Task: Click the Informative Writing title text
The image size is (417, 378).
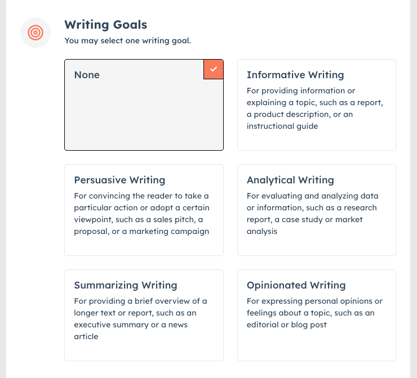Action: (295, 75)
